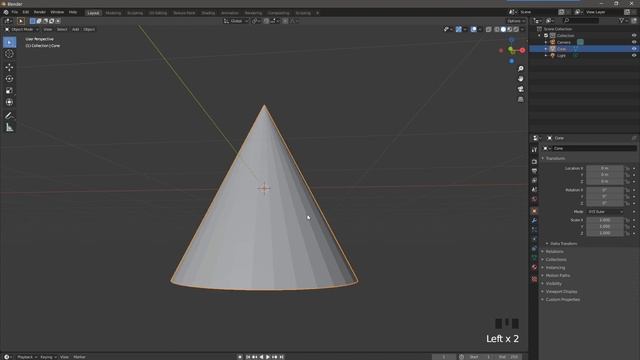Click the red X axis gizmo ball
The height and width of the screenshot is (360, 640).
tap(522, 50)
